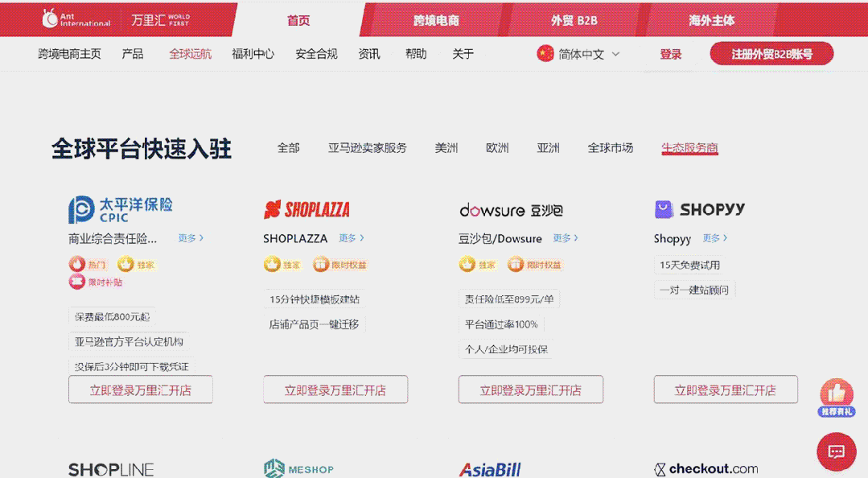Viewport: 868px width, 478px height.
Task: Click 立即登录万里汇开店 under SHOPLAZZA
Action: [x=335, y=389]
